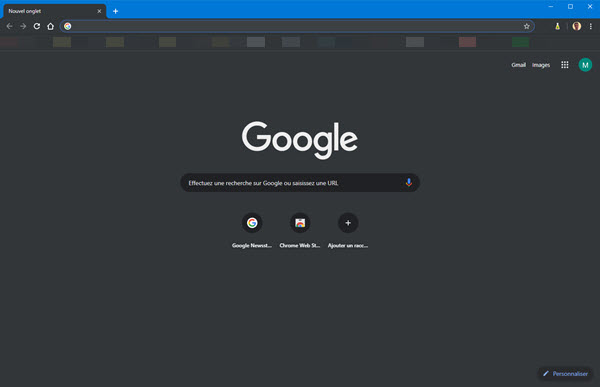Start voice search with the microphone
The width and height of the screenshot is (600, 387).
click(409, 183)
